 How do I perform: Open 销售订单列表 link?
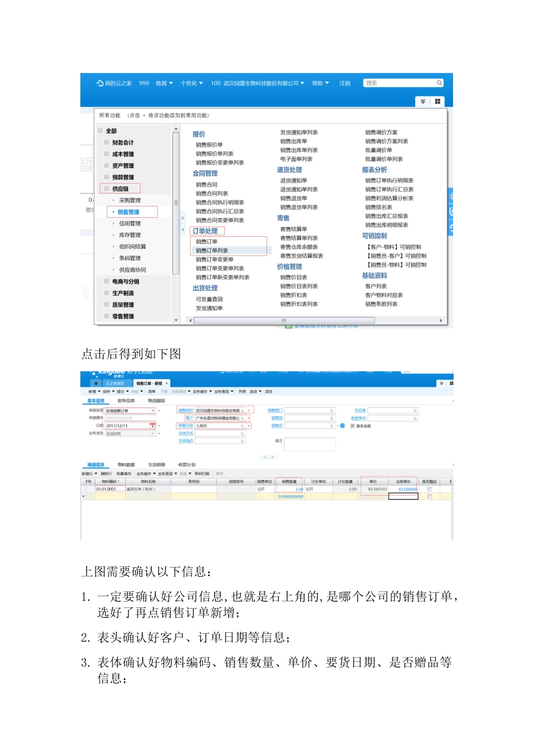coord(212,251)
